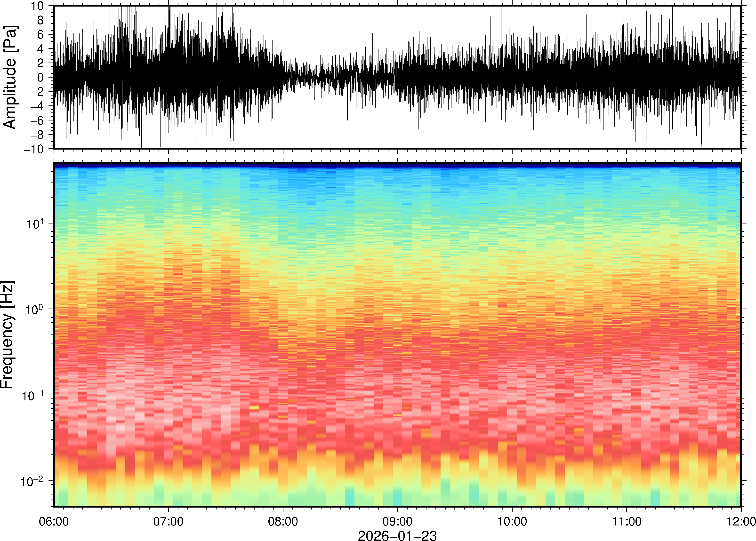
Task: Click the 06:00 time axis label
Action: 54,521
